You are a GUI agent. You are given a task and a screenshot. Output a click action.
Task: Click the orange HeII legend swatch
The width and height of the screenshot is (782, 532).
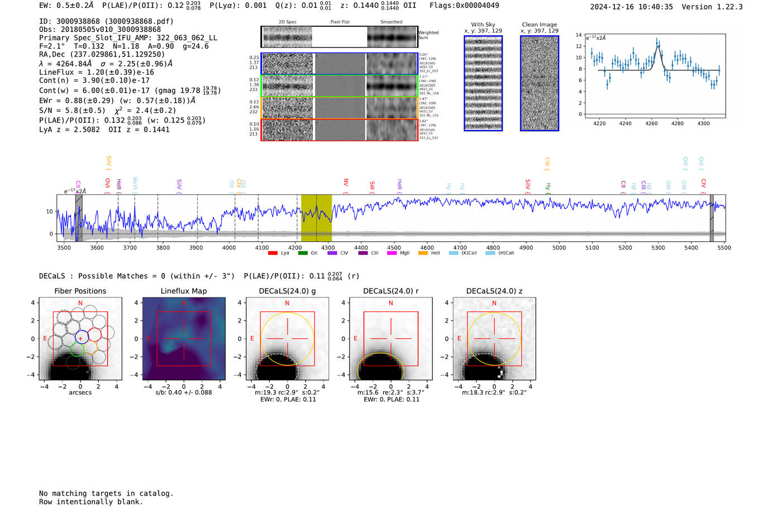point(423,253)
